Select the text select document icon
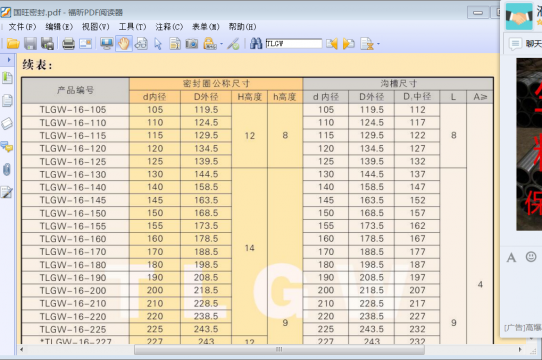The width and height of the screenshot is (542, 360). pos(175,44)
